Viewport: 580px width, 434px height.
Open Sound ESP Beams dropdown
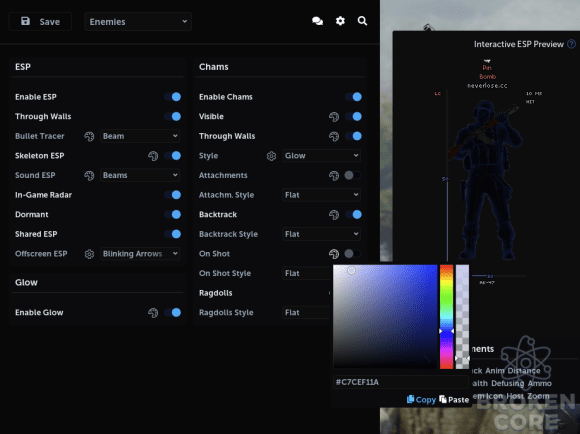(x=140, y=175)
